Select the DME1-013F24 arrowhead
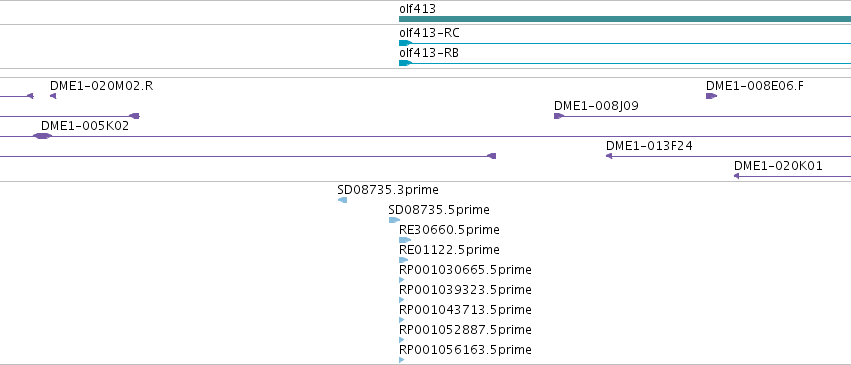Viewport: 851px width, 365px height. [x=609, y=156]
